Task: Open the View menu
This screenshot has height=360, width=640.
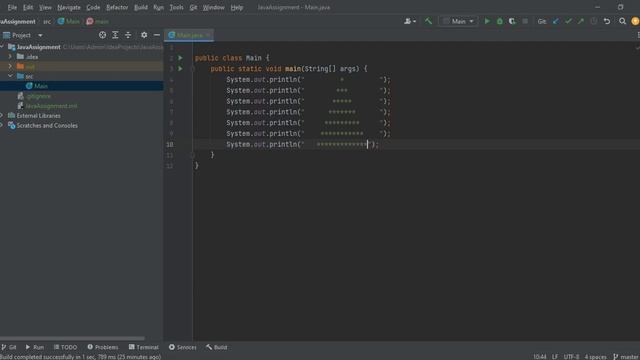Action: 45,7
